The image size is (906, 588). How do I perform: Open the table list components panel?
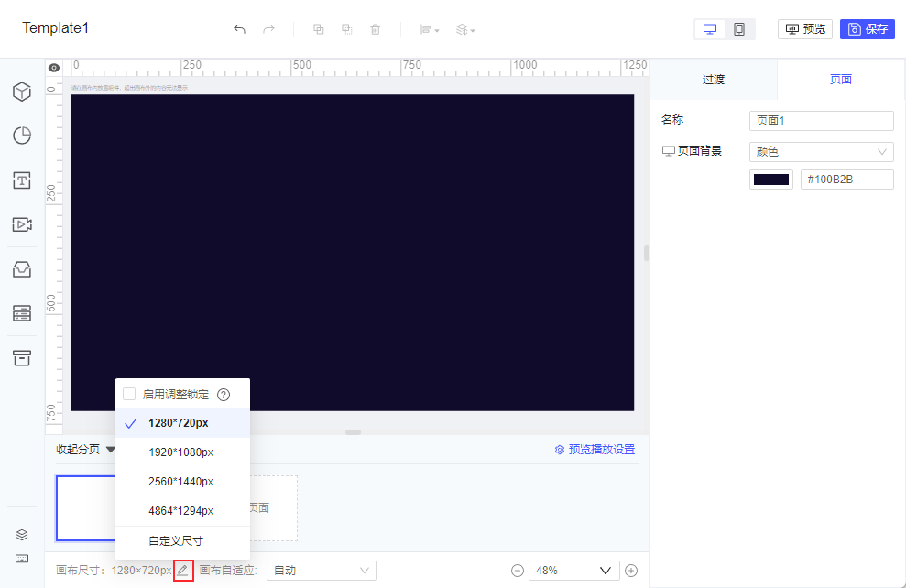coord(22,313)
